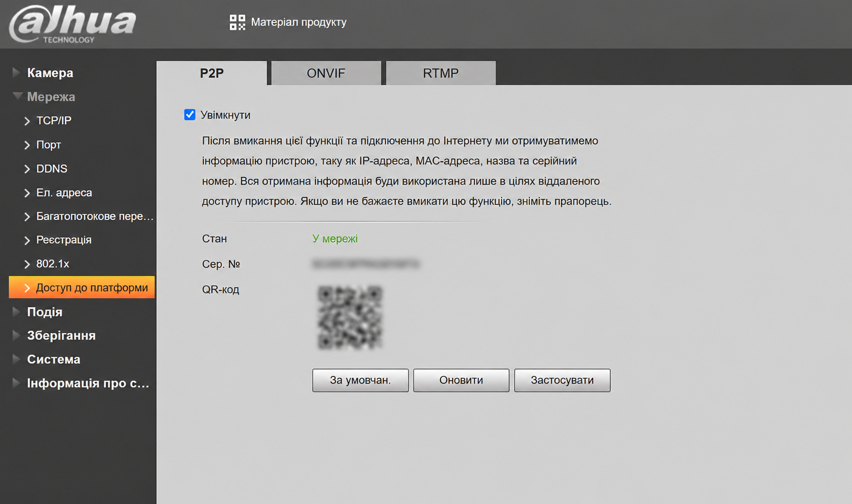Click the Застосувати button
The height and width of the screenshot is (504, 852).
click(x=562, y=380)
